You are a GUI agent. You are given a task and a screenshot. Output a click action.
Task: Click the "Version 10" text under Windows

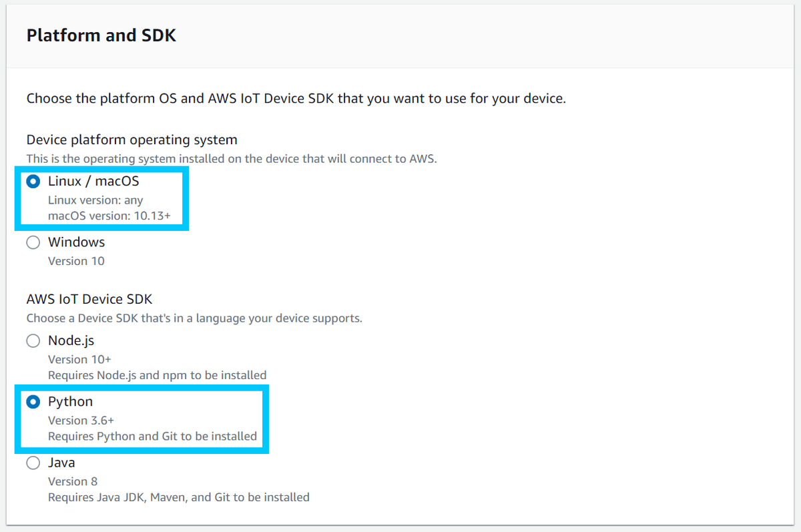76,261
